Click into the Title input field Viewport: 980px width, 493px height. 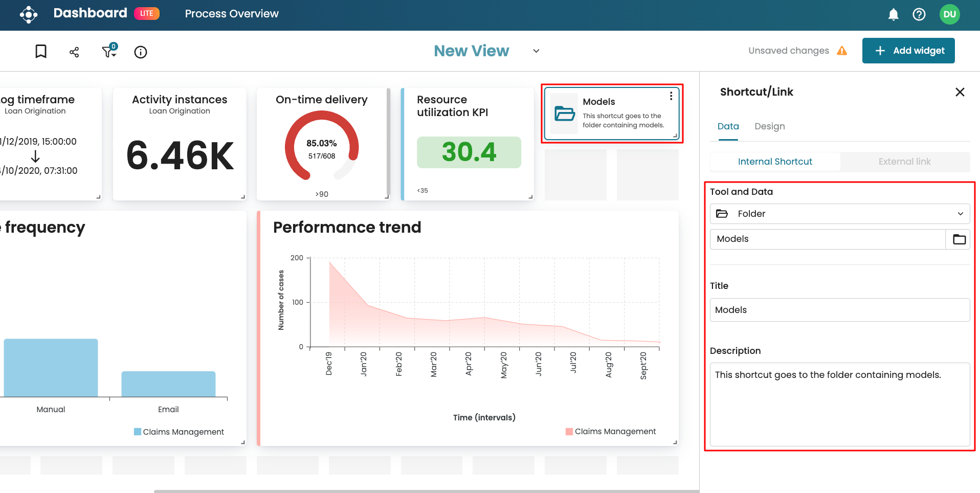(839, 310)
